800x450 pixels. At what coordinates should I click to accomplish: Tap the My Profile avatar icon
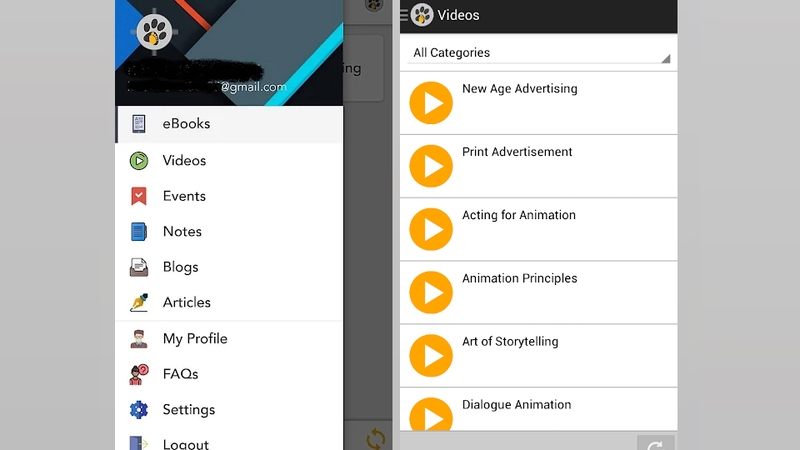point(139,339)
